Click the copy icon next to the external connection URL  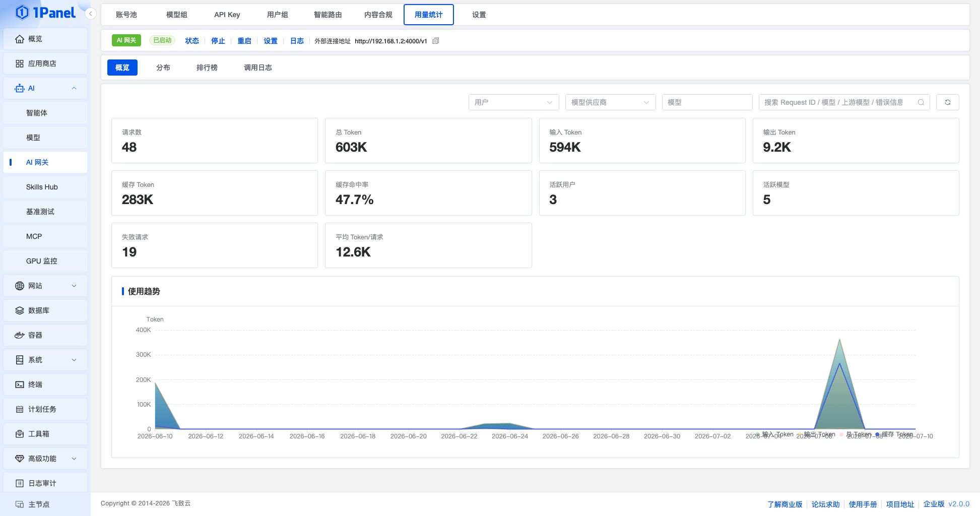pos(436,41)
